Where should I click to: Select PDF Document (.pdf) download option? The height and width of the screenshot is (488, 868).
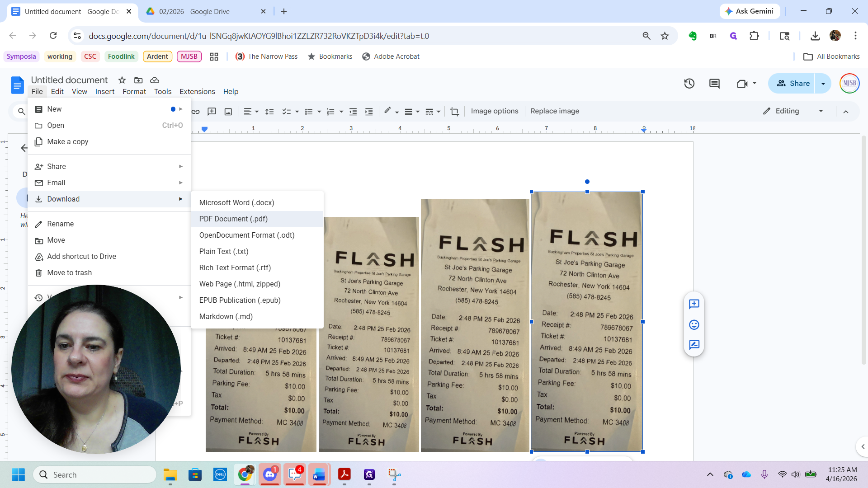[233, 219]
